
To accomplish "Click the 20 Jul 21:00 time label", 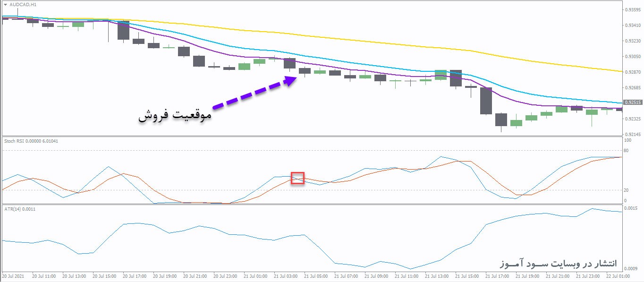I will (x=195, y=275).
